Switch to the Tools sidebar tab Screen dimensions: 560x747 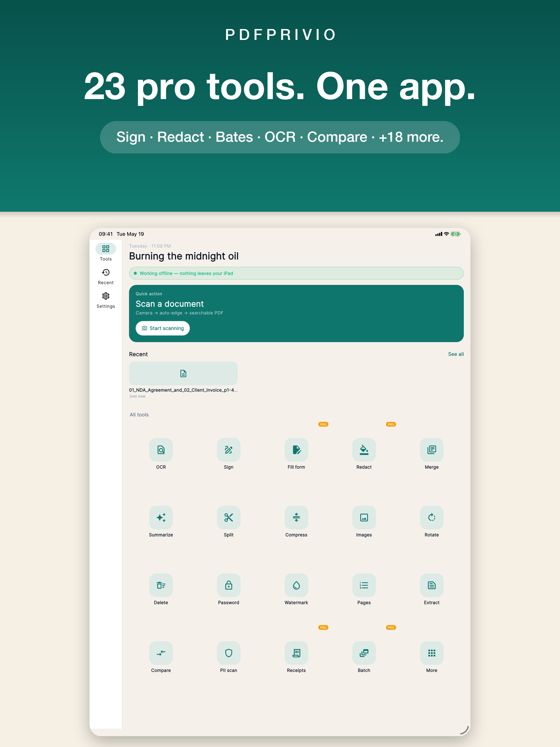[106, 252]
